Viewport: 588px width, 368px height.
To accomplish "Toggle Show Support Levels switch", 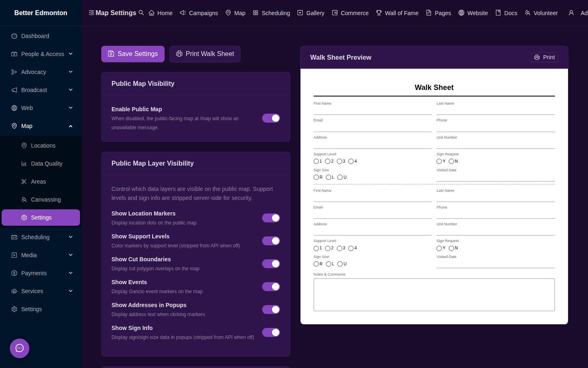I will [x=271, y=241].
